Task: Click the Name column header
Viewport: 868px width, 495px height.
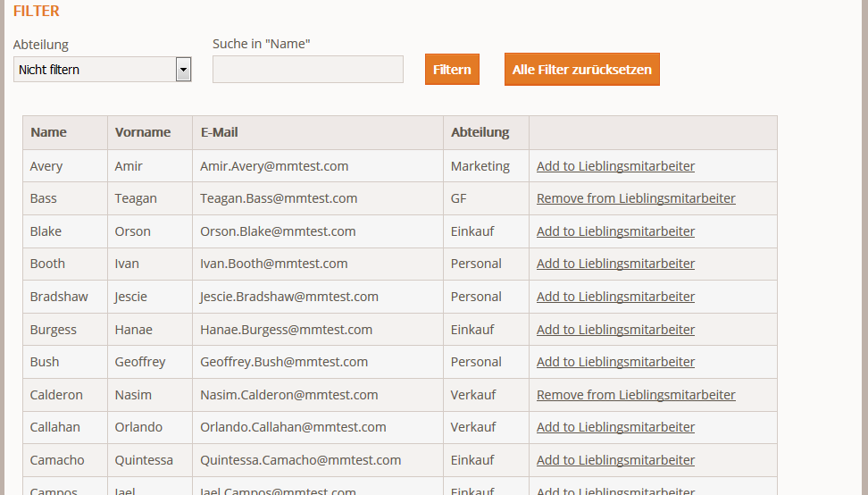Action: (x=49, y=132)
